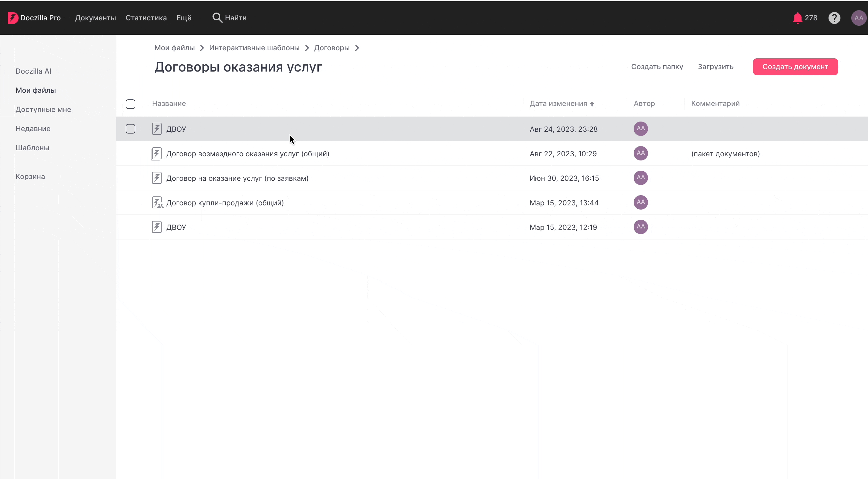Open the help question mark icon
Screen dimensions: 868x479
coord(834,18)
